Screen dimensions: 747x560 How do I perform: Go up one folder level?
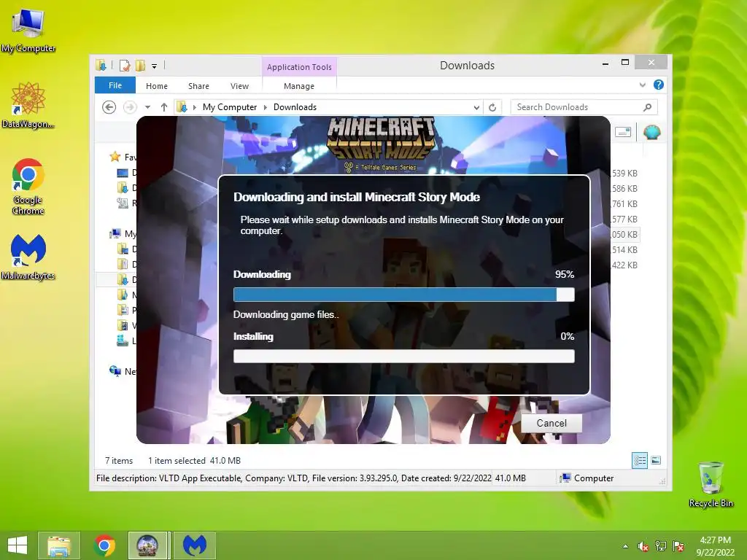click(164, 107)
